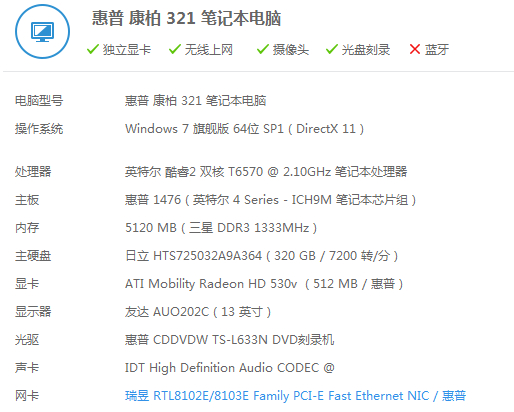Click the 惠普 1476 motherboard entry
Screen dimensions: 514x412
[x=270, y=200]
